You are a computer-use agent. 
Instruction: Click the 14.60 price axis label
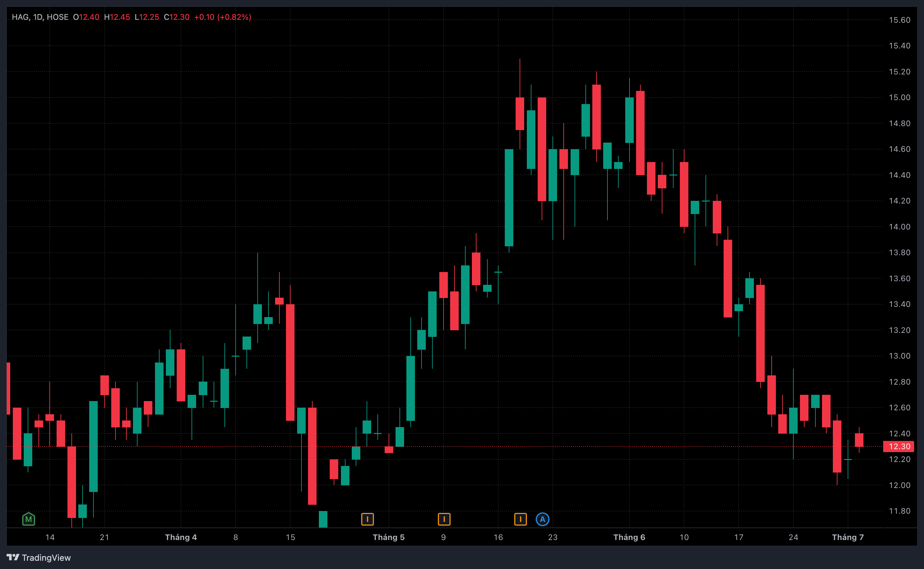900,149
